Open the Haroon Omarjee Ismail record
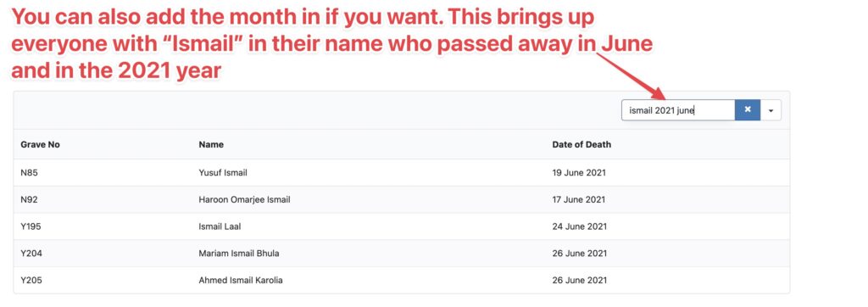Viewport: 868px width, 307px height. (244, 199)
